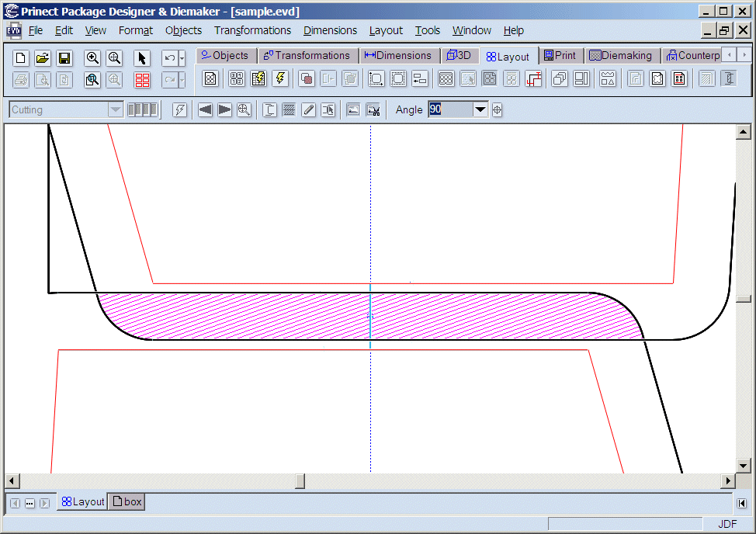Image resolution: width=756 pixels, height=534 pixels.
Task: Click the numbered layout grid icon
Action: pos(237,78)
